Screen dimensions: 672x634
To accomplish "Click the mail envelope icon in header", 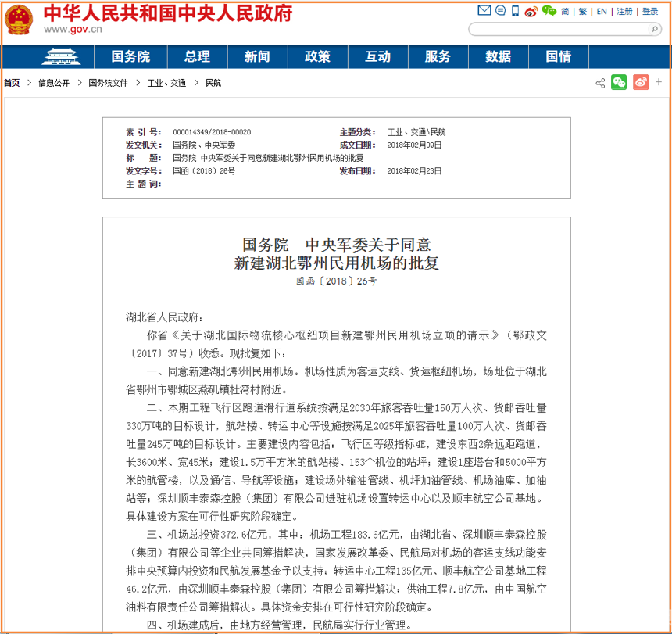I will pyautogui.click(x=484, y=10).
